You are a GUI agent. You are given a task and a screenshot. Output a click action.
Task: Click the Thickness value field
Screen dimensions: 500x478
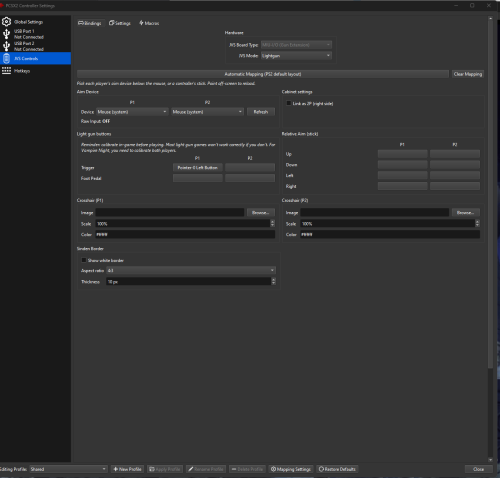coord(188,282)
